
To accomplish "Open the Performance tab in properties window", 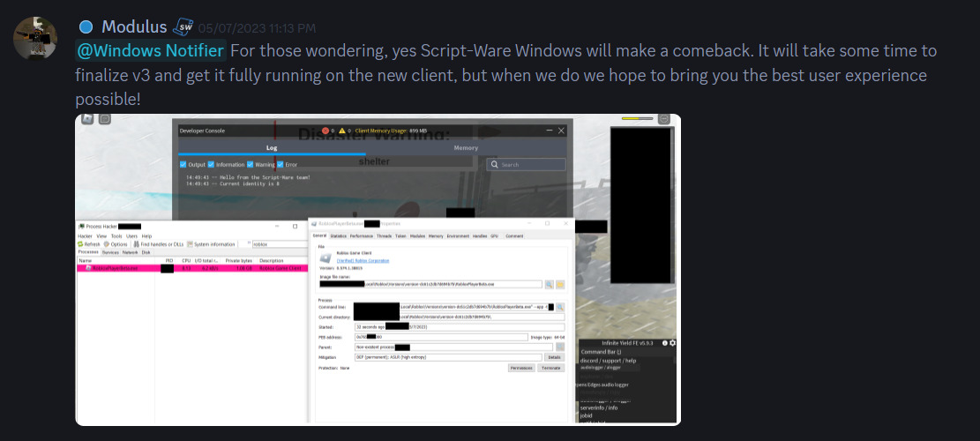I will coord(362,236).
